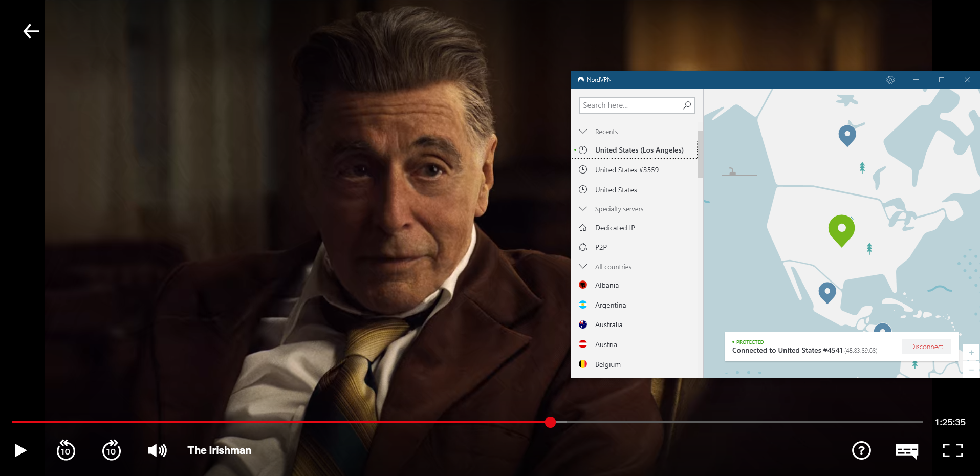
Task: Click the NordVPN server list scrollbar
Action: tap(700, 155)
